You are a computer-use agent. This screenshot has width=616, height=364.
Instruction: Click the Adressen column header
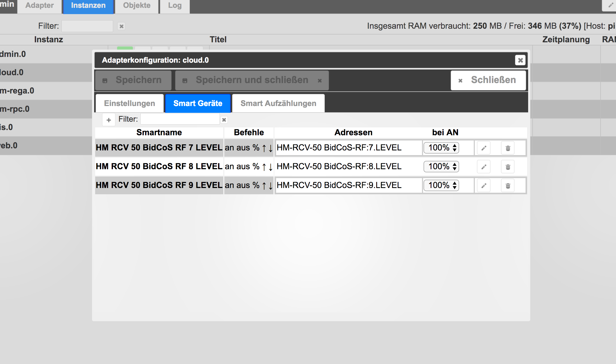[353, 132]
